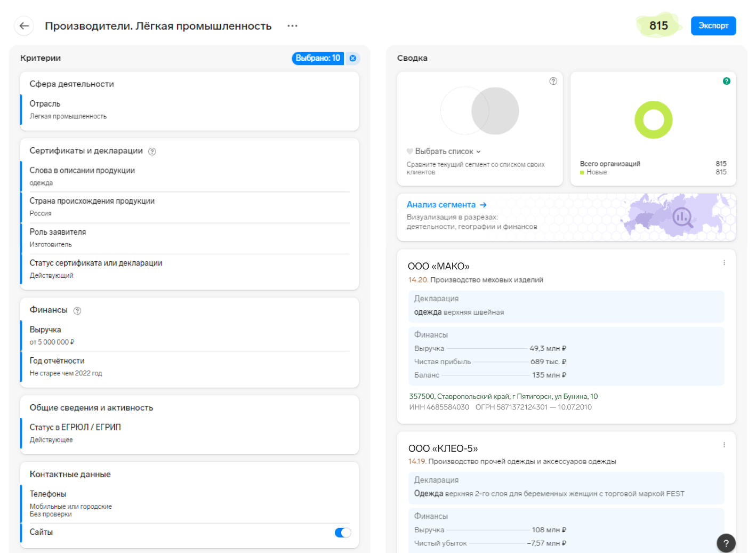The height and width of the screenshot is (553, 756).
Task: Click the magnifier chart icon on the map
Action: click(x=682, y=217)
